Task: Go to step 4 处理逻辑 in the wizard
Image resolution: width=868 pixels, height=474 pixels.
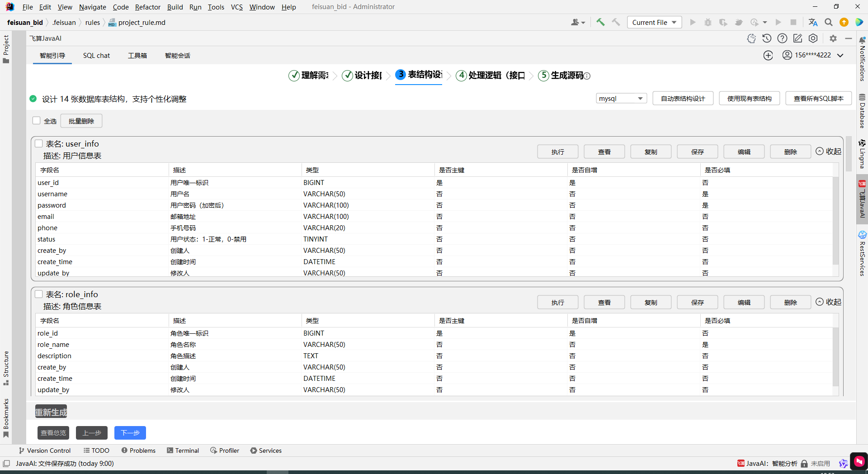Action: [x=491, y=76]
